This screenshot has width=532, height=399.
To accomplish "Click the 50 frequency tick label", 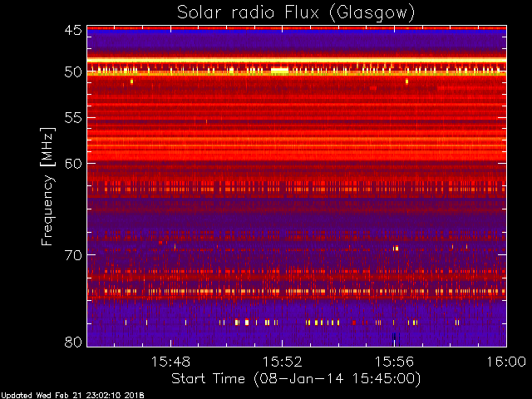I will click(x=73, y=72).
